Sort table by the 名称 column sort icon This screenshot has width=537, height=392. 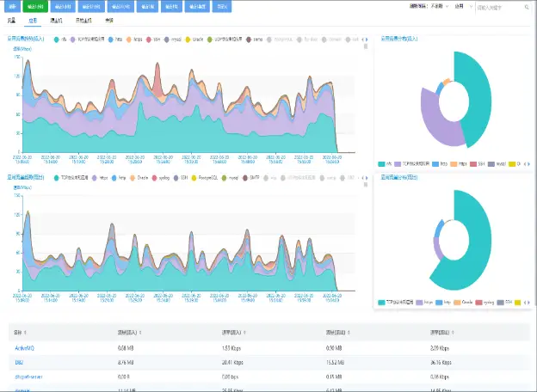pos(27,332)
